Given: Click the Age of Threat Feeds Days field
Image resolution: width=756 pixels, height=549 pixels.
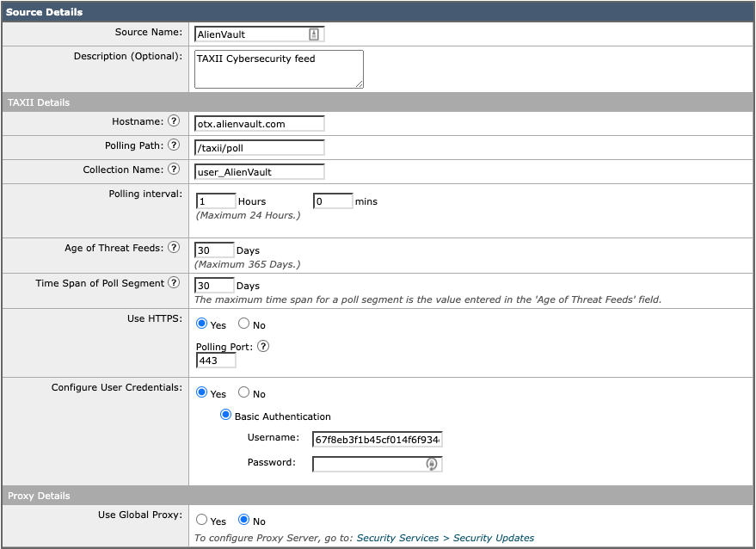Looking at the screenshot, I should click(x=214, y=250).
